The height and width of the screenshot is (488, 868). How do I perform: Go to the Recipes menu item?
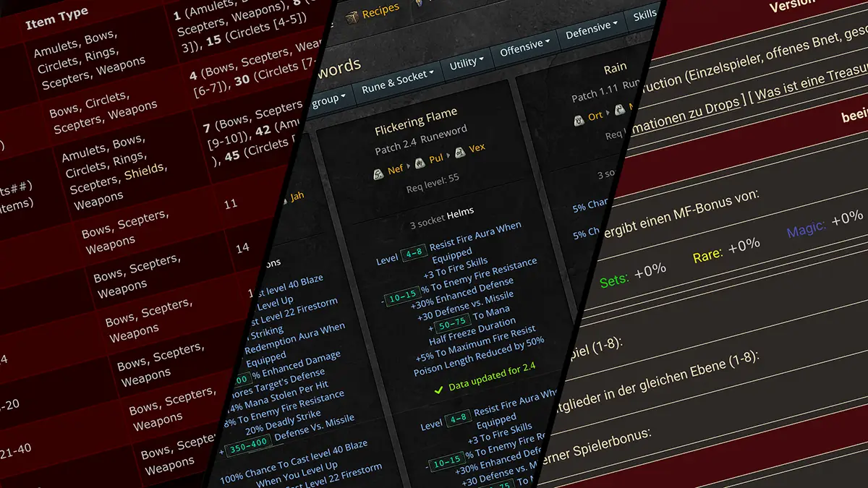click(380, 9)
